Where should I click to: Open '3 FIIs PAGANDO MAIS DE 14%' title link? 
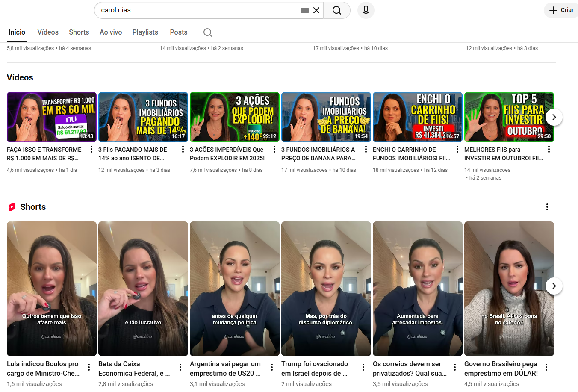(133, 154)
